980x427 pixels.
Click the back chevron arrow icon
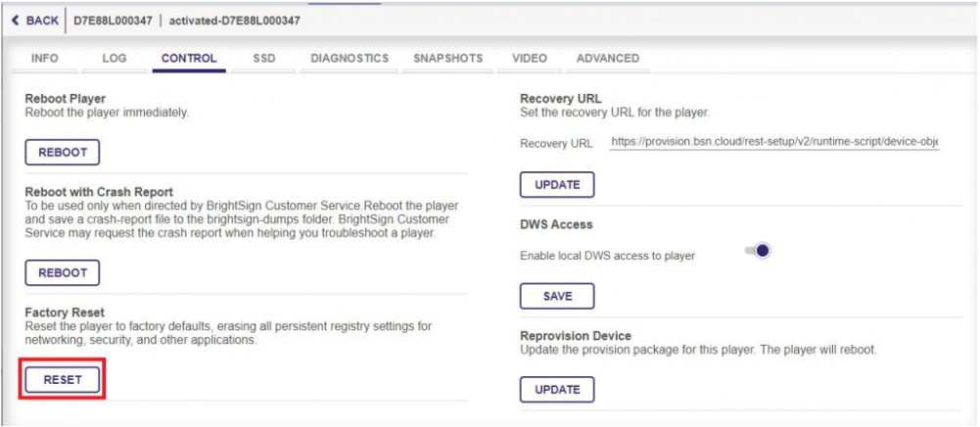click(x=15, y=21)
